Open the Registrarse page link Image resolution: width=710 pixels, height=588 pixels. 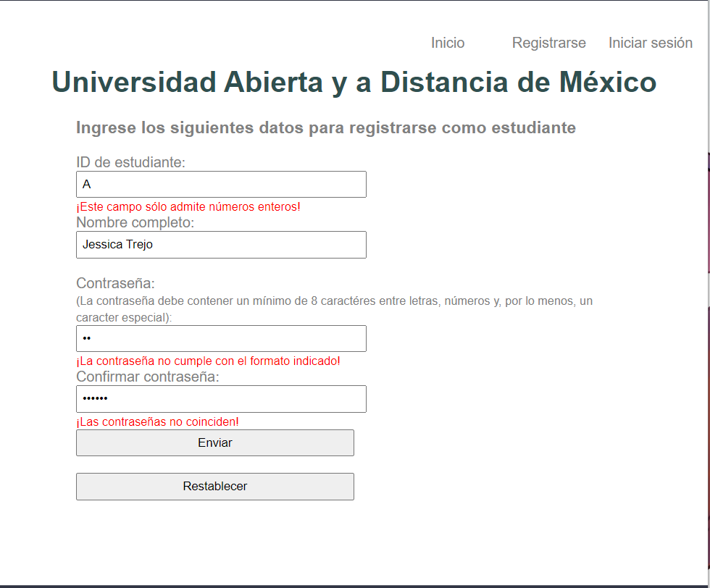coord(548,43)
